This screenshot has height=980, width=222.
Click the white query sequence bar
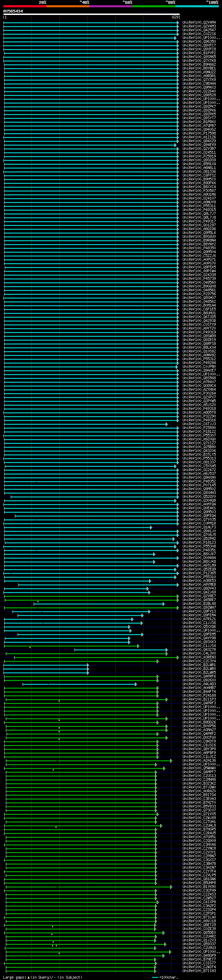[x=92, y=14]
